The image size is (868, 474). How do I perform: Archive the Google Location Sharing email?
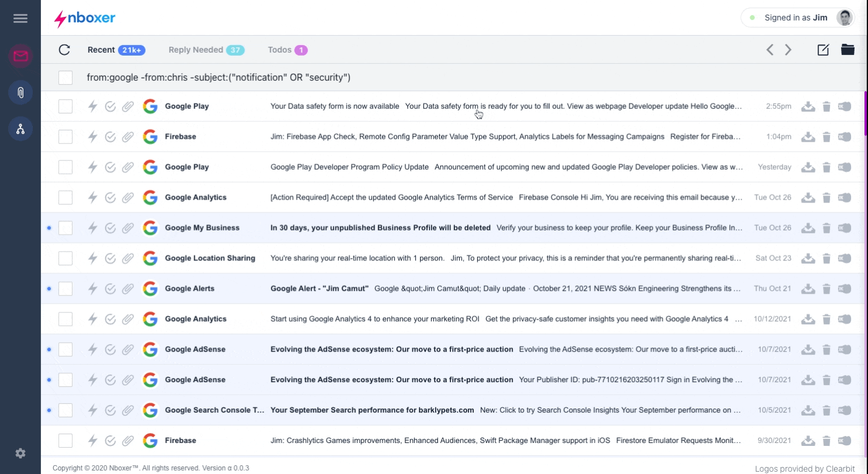pos(808,258)
